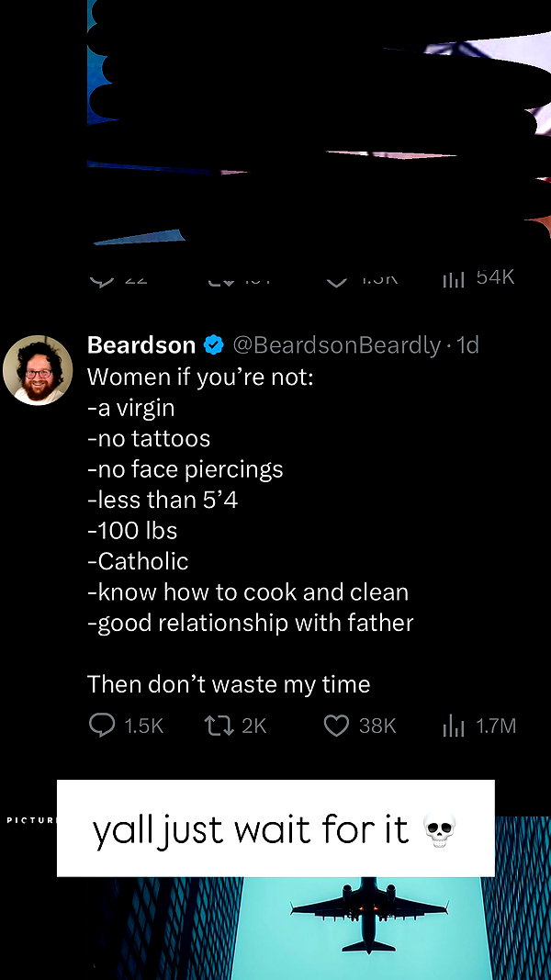Click the reply bubble icon showing 1.5K
551x980 pixels.
(102, 725)
